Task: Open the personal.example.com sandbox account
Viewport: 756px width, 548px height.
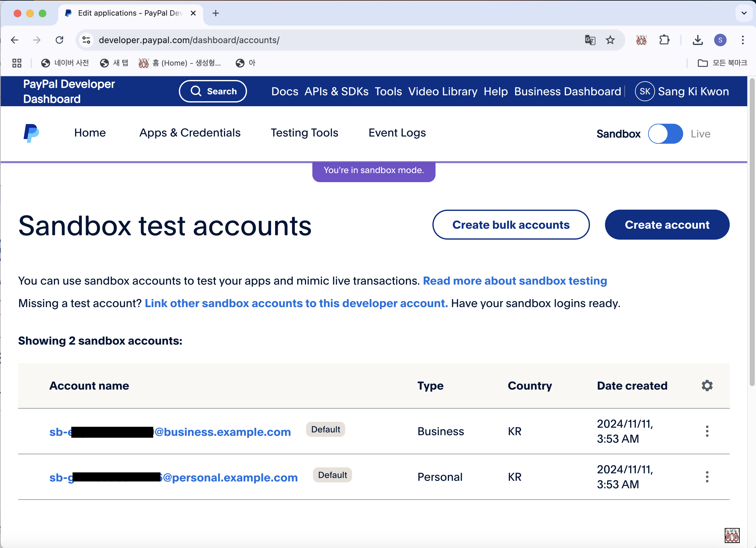Action: click(x=173, y=477)
